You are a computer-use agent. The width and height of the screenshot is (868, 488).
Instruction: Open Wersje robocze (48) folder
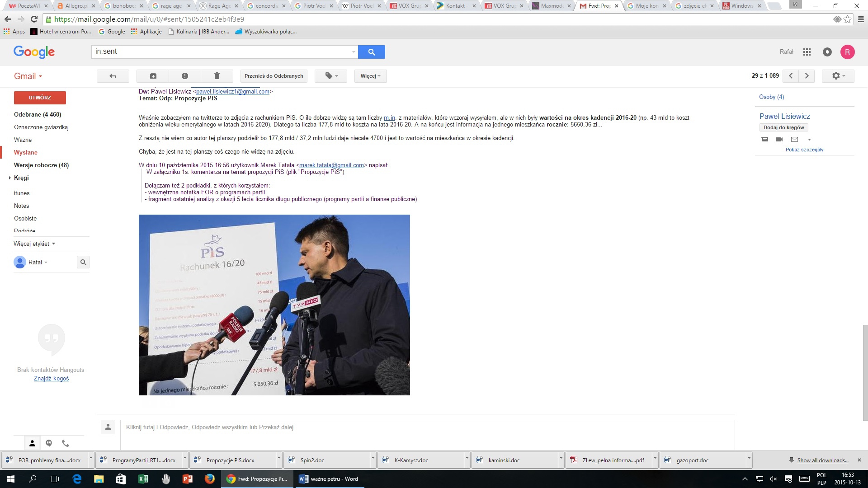point(41,165)
